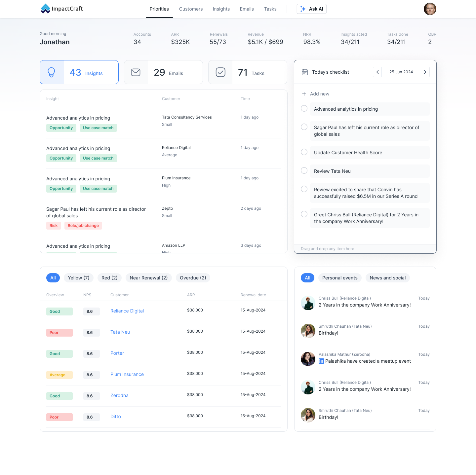The width and height of the screenshot is (476, 475).
Task: Click the Ask AI sparkle icon
Action: coord(303,9)
